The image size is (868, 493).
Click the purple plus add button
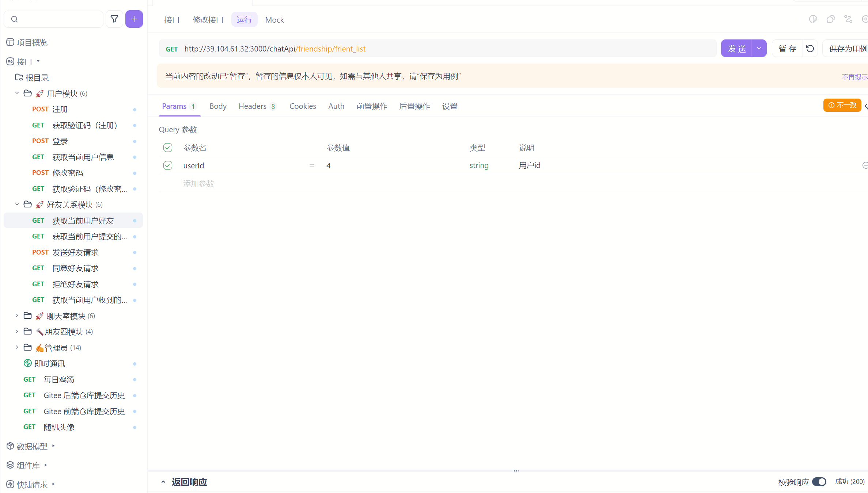(x=134, y=19)
